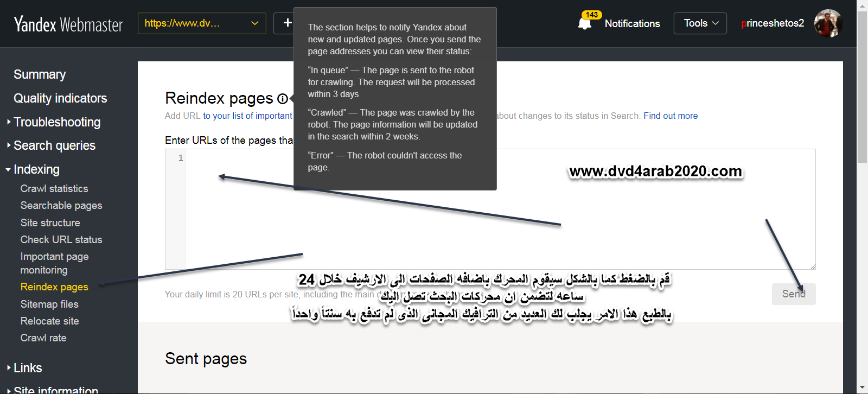Open Crawl rate settings
Screen dimensions: 868x394
point(43,338)
